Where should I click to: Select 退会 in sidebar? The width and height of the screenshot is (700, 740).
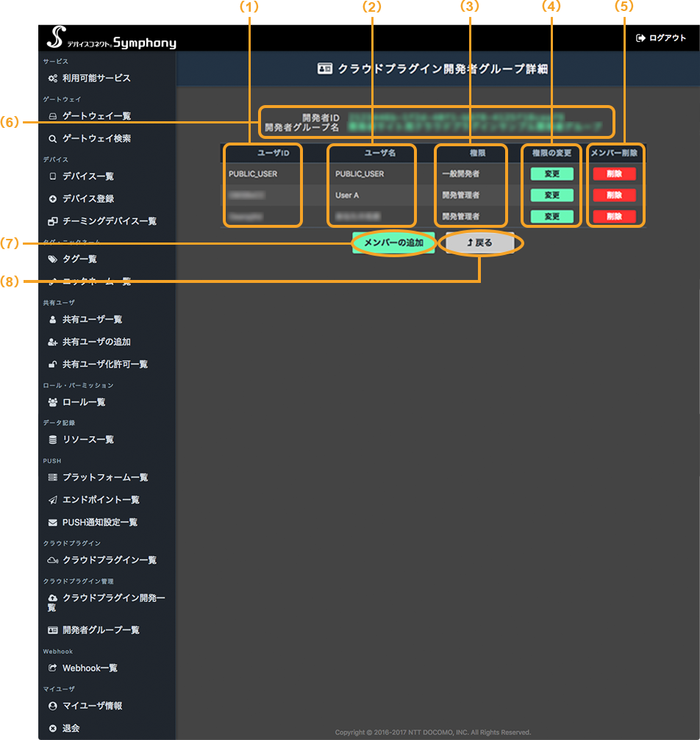[71, 728]
